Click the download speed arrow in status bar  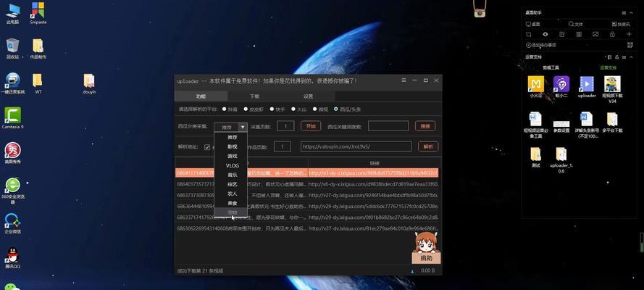coord(412,271)
